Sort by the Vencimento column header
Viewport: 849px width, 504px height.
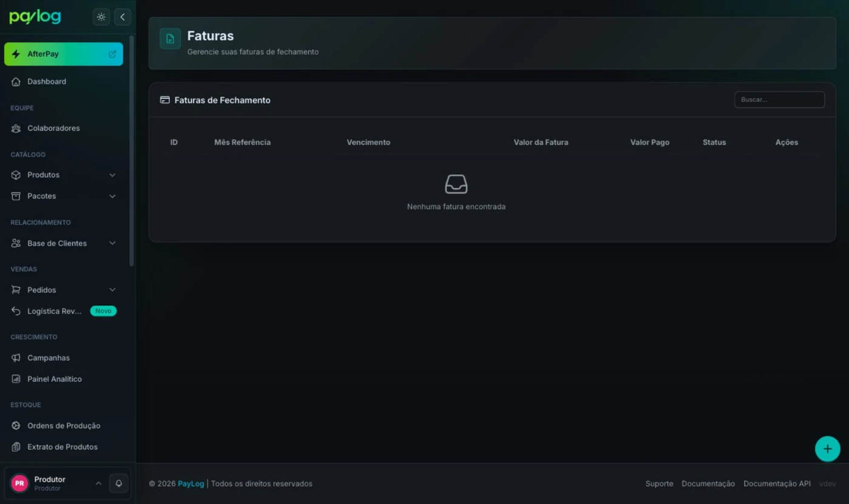coord(369,143)
